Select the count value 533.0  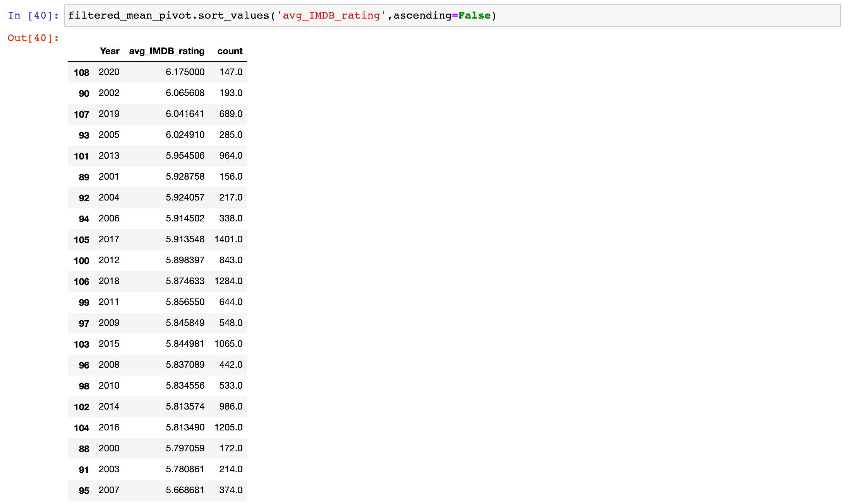[x=231, y=386]
